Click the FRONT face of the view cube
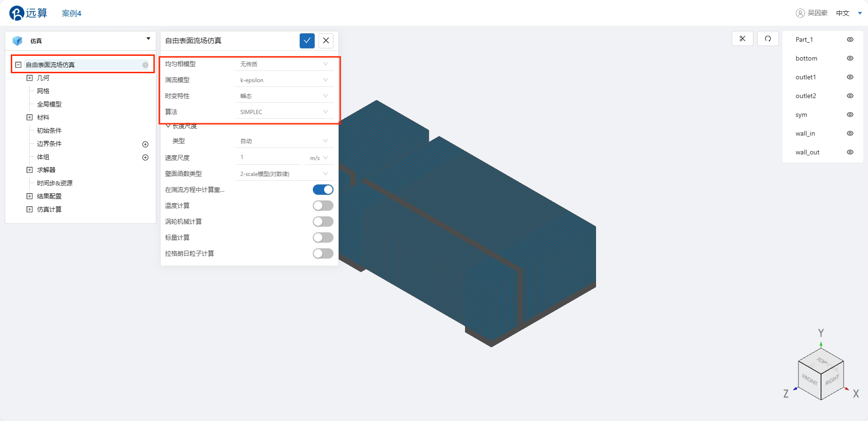 [x=809, y=379]
